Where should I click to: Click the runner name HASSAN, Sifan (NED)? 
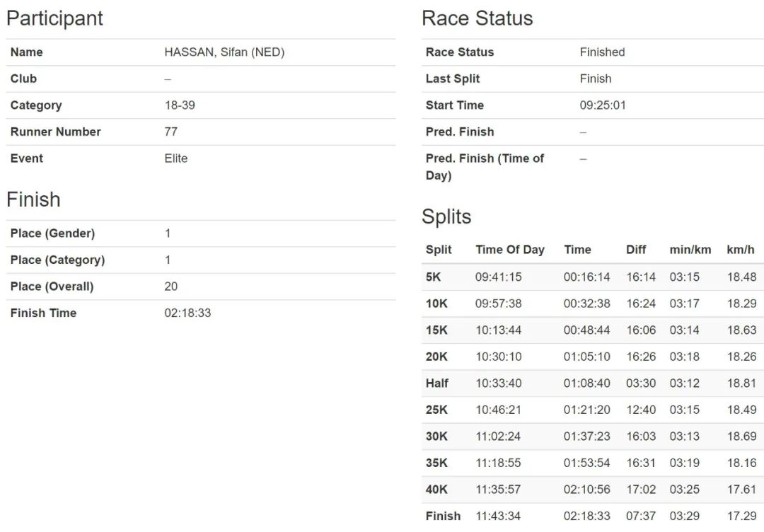coord(224,52)
